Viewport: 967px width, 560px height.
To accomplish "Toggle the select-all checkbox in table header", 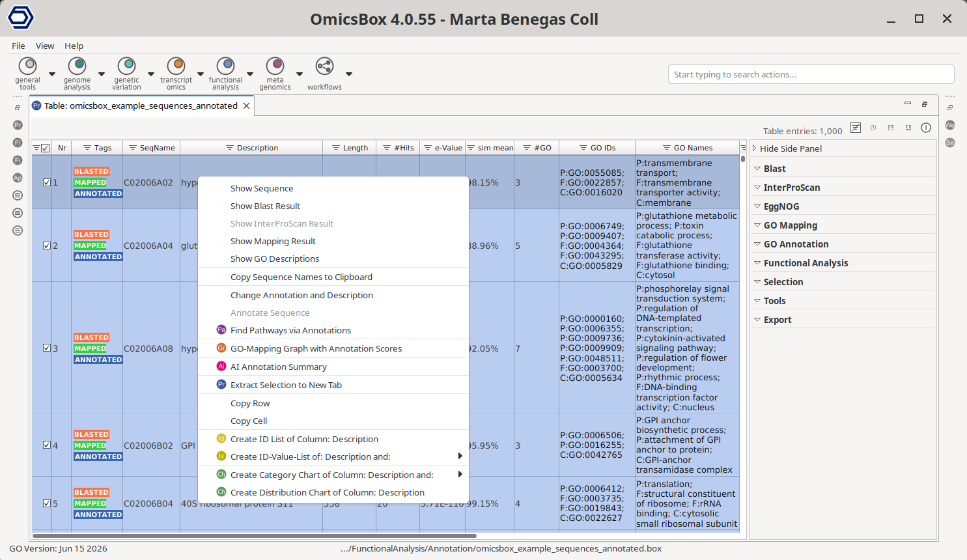I will (x=45, y=148).
